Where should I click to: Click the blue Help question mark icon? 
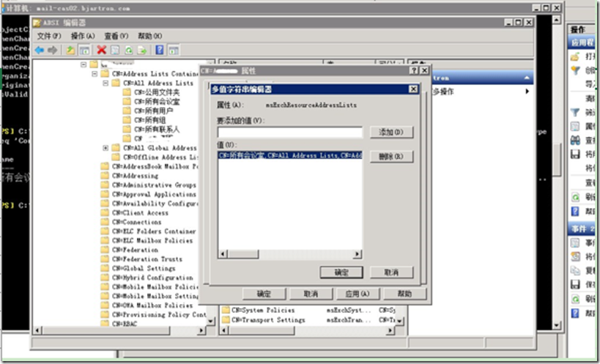tap(160, 50)
